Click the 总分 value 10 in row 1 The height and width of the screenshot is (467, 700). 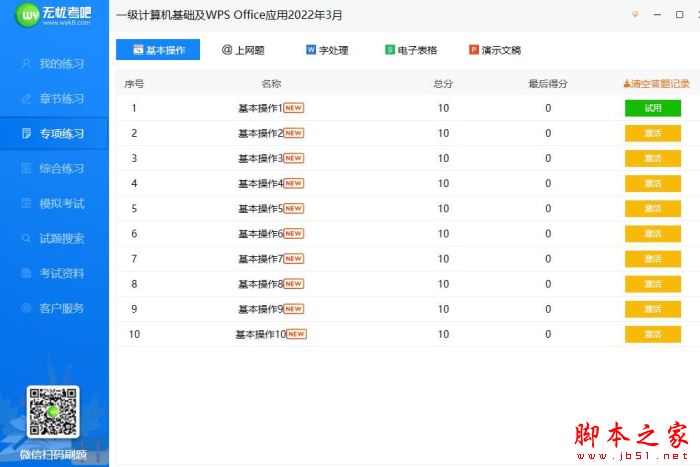443,108
